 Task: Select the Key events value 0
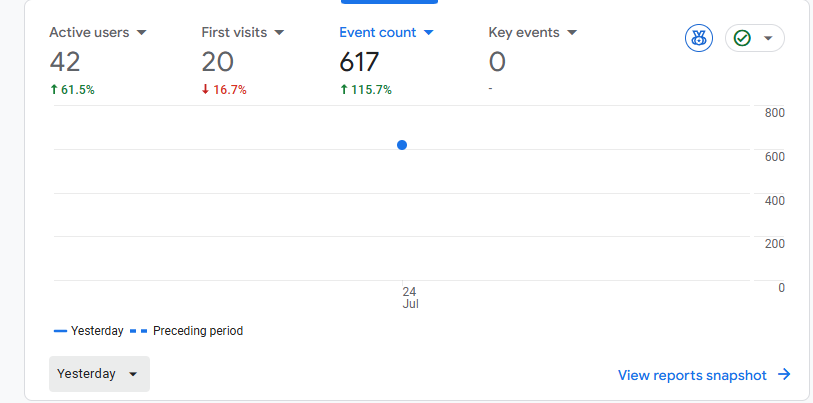coord(497,62)
